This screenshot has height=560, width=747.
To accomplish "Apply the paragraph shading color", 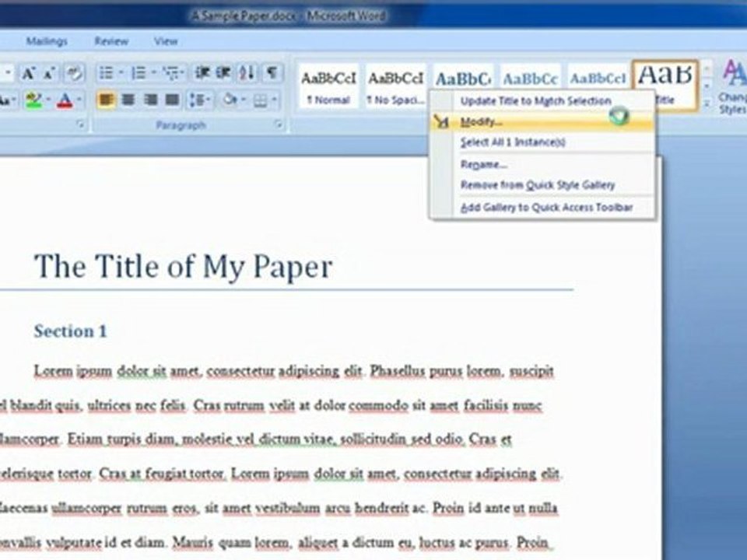I will coord(230,100).
